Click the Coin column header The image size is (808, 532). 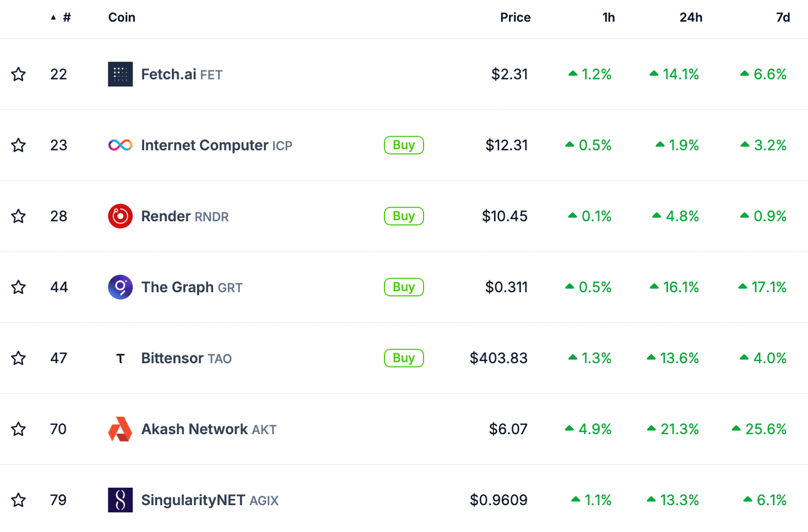pyautogui.click(x=122, y=17)
